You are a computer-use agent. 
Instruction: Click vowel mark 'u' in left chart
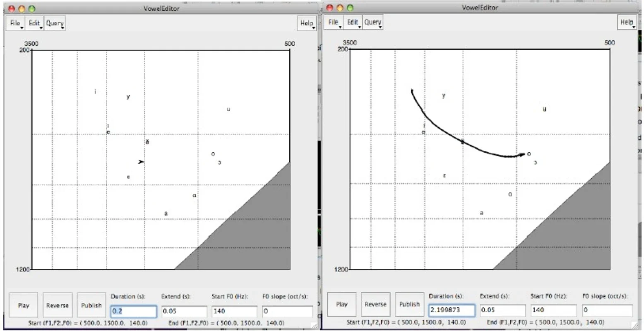tap(228, 109)
